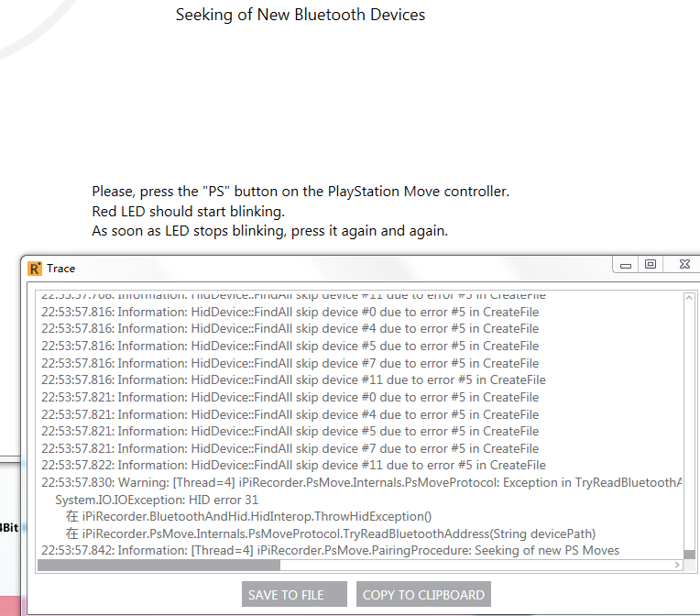Select the 22:53:57.821 skip device #0 line
Image resolution: width=700 pixels, height=616 pixels.
(x=290, y=397)
